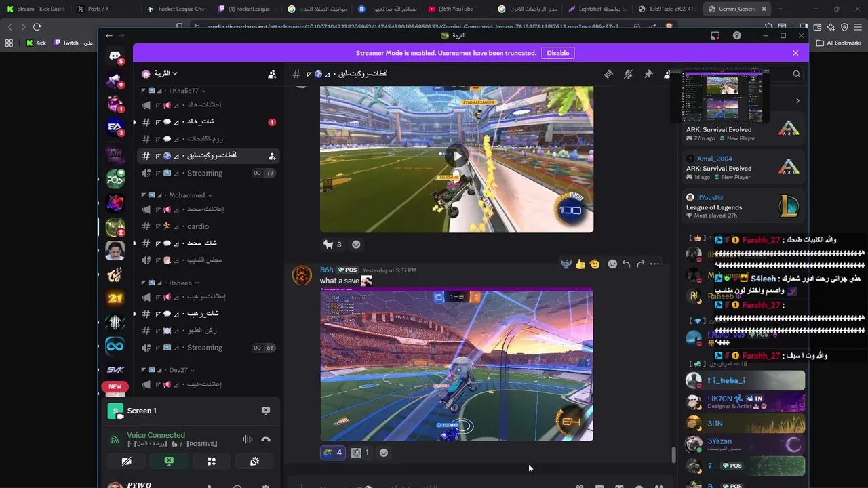Expand the active now panel chevron
The height and width of the screenshot is (488, 868).
tap(797, 100)
